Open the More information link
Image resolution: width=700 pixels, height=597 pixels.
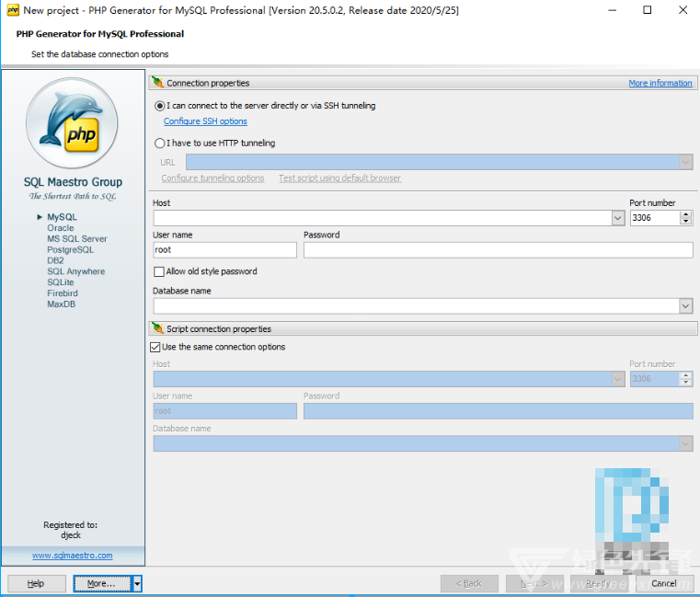coord(660,83)
